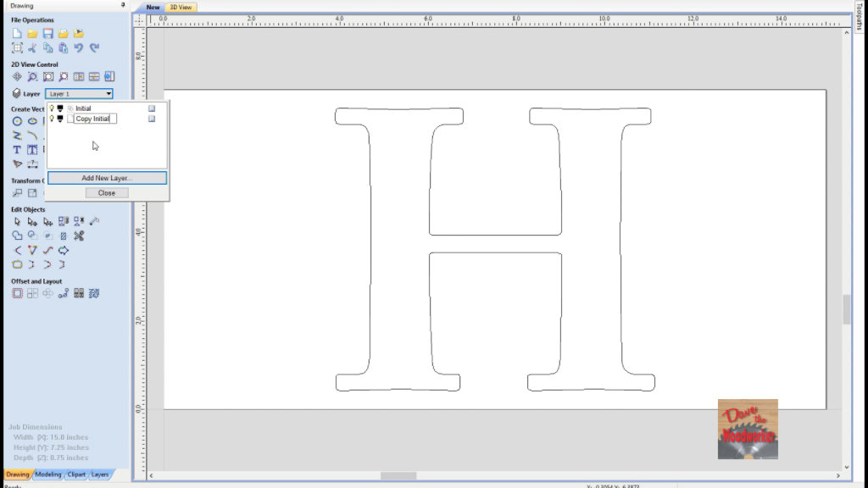This screenshot has height=488, width=868.
Task: Paste from clipboard icon
Action: tap(63, 48)
